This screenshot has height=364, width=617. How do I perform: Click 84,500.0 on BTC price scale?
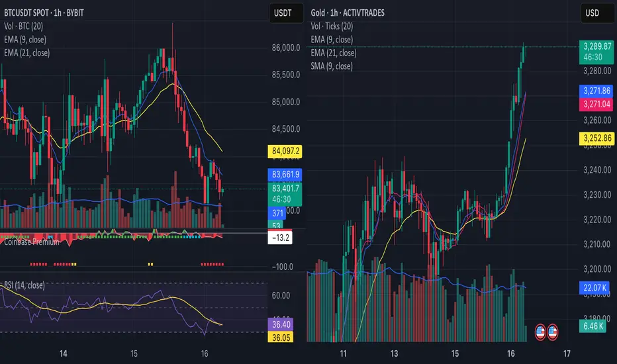pyautogui.click(x=286, y=129)
